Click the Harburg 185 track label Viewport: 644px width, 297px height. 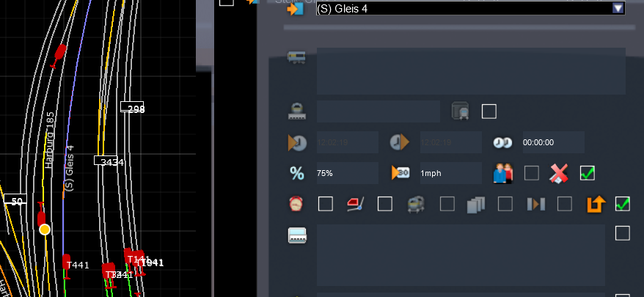point(49,139)
